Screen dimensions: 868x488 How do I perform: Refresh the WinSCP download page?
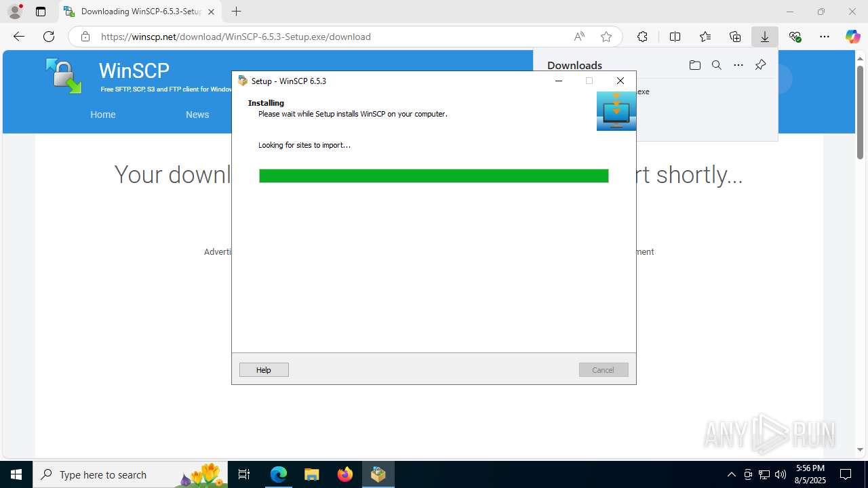[x=49, y=37]
